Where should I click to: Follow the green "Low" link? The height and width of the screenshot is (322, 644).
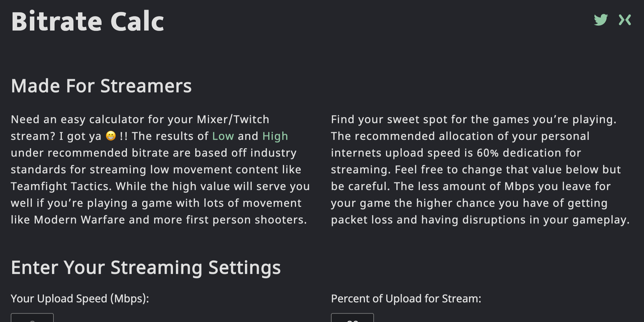tap(223, 136)
